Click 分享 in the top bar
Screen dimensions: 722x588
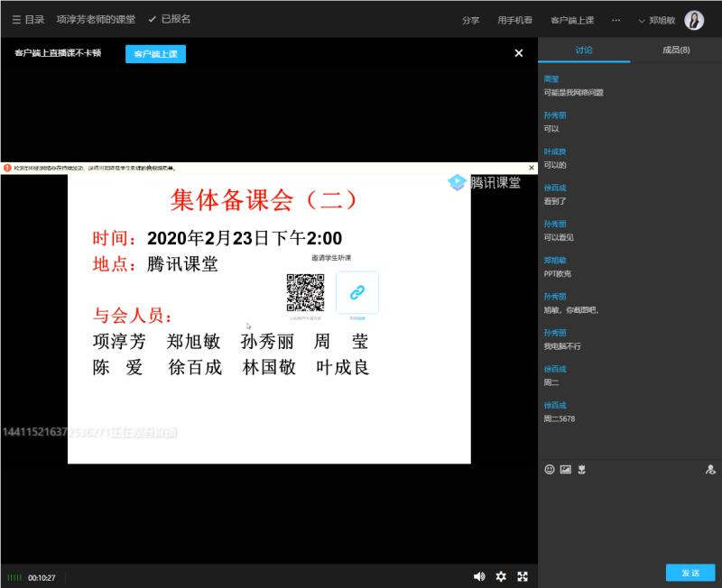470,20
